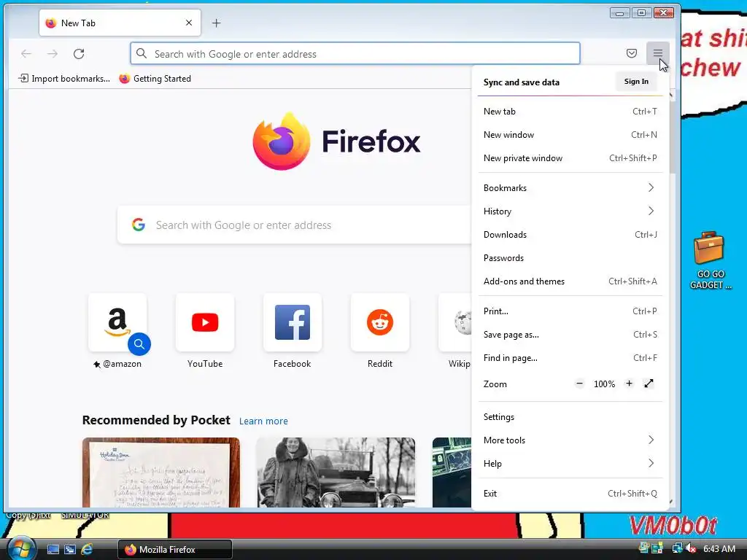The height and width of the screenshot is (560, 747).
Task: Reload the page with the refresh icon
Action: pyautogui.click(x=79, y=54)
